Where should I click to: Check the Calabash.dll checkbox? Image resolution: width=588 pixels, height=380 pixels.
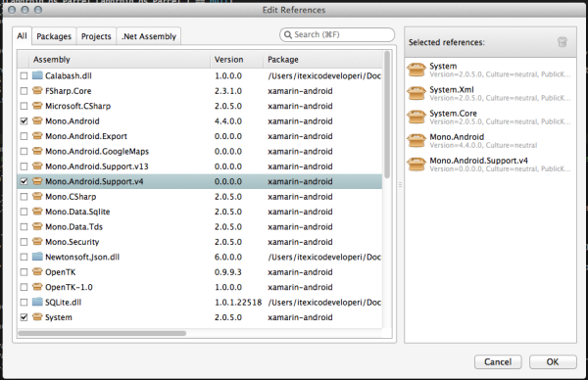[24, 75]
